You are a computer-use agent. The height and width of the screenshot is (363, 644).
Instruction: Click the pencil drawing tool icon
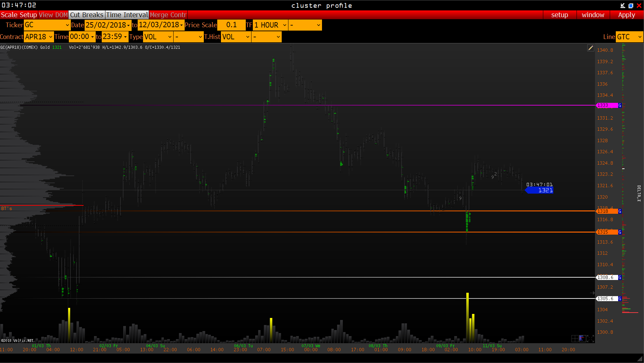click(x=590, y=48)
